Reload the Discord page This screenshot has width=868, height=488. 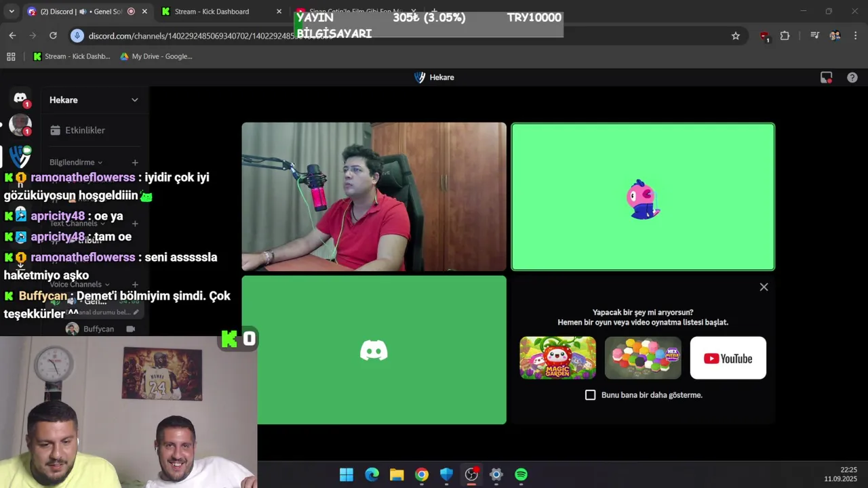53,35
